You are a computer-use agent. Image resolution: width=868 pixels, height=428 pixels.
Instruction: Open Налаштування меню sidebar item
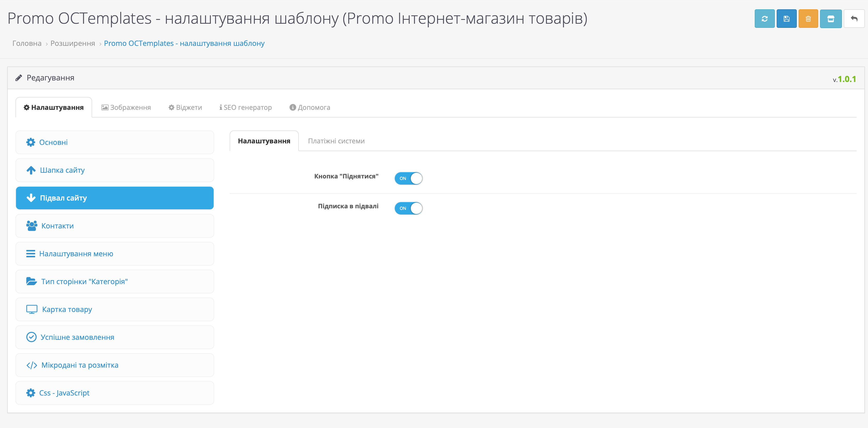pos(115,254)
